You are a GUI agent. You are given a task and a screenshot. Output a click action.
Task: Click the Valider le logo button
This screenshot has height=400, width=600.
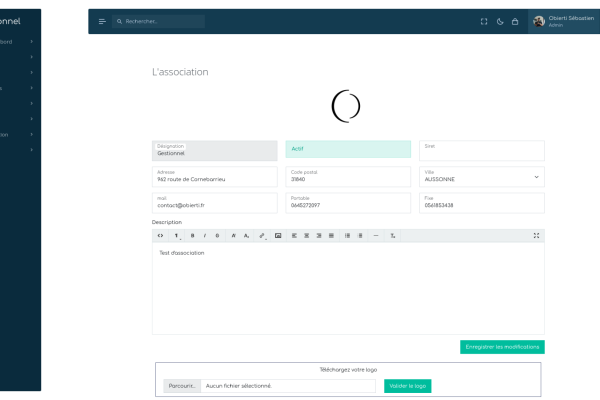point(407,385)
